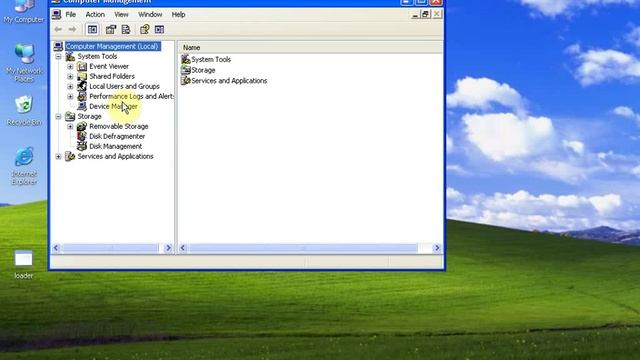Select System Tools node in left tree
The image size is (640, 360).
tap(97, 56)
